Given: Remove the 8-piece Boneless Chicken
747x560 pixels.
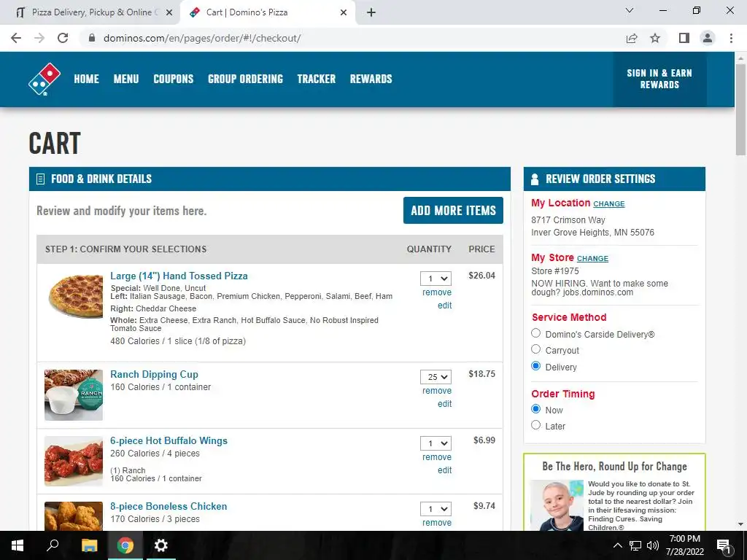Looking at the screenshot, I should click(x=437, y=523).
